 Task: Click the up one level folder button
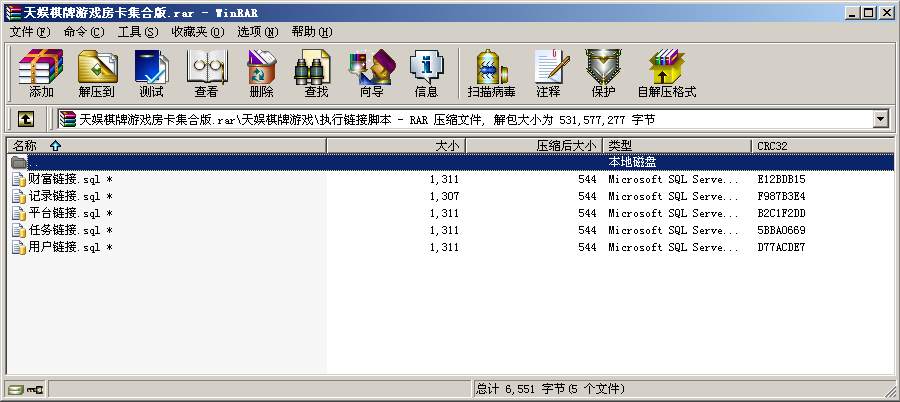pos(26,119)
